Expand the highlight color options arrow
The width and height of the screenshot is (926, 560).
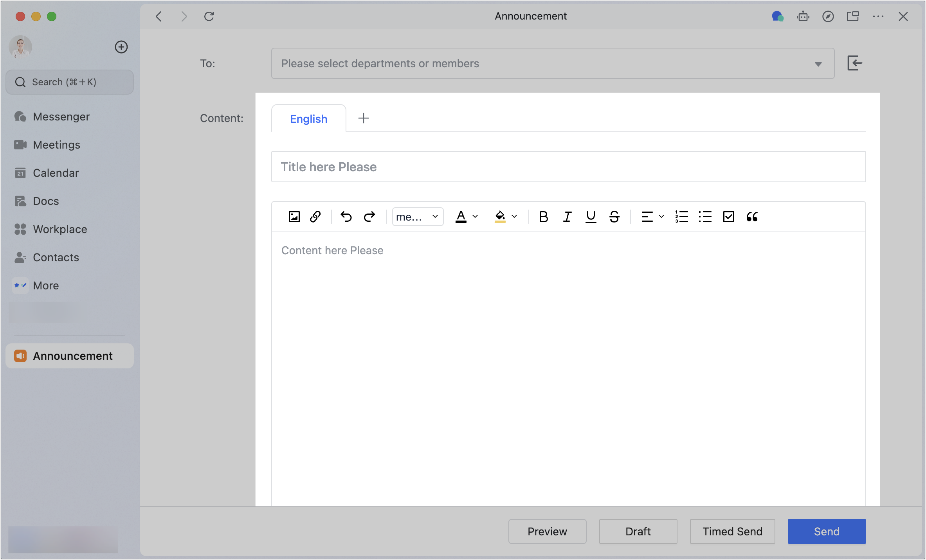point(514,216)
